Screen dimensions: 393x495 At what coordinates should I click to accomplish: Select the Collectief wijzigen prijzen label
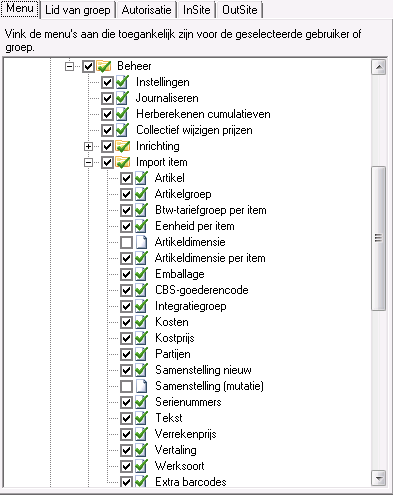(x=194, y=130)
